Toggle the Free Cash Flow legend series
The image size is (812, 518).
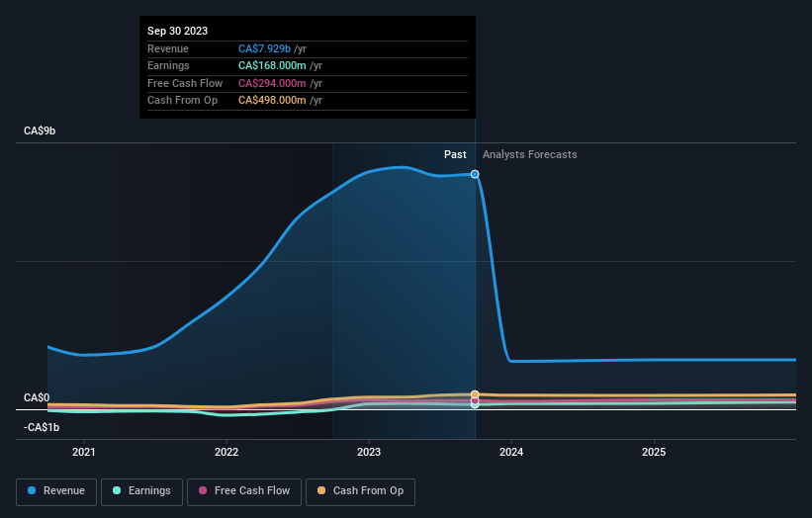coord(244,491)
